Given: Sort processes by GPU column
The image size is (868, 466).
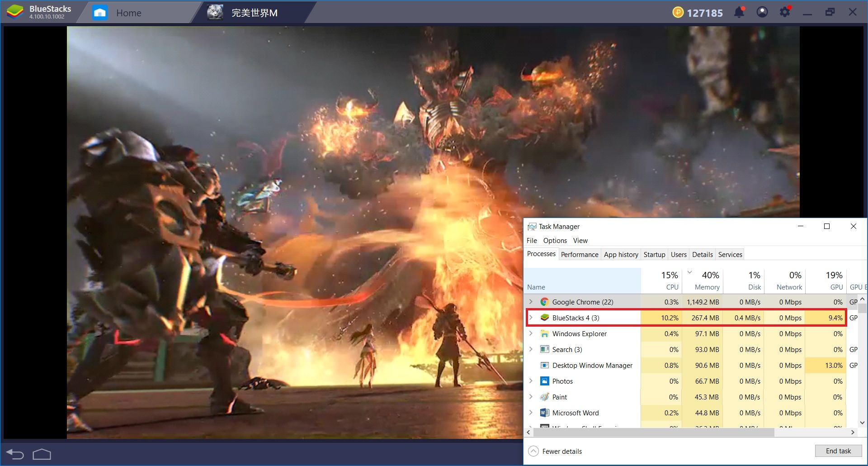Looking at the screenshot, I should pos(826,281).
